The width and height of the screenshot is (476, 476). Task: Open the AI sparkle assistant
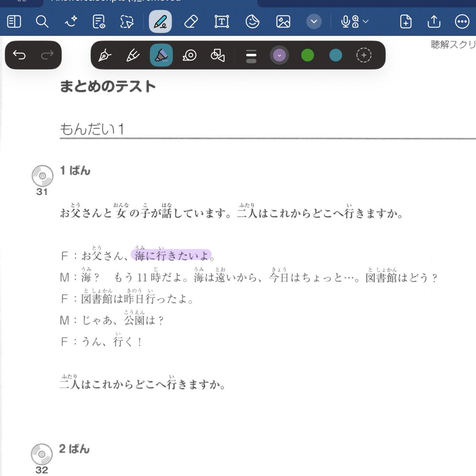click(71, 21)
